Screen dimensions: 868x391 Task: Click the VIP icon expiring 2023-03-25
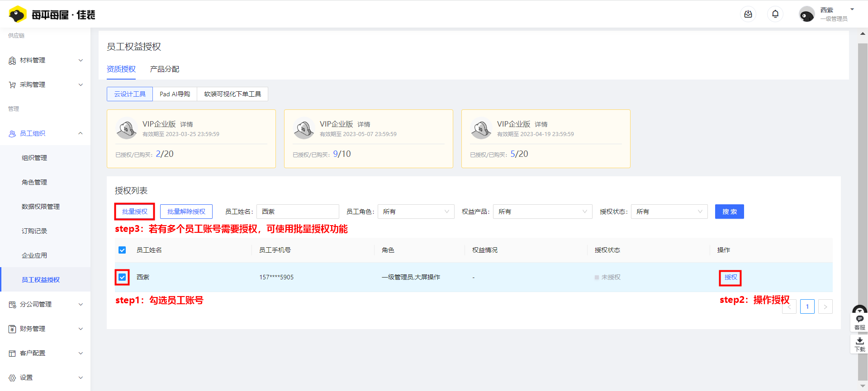[x=127, y=128]
